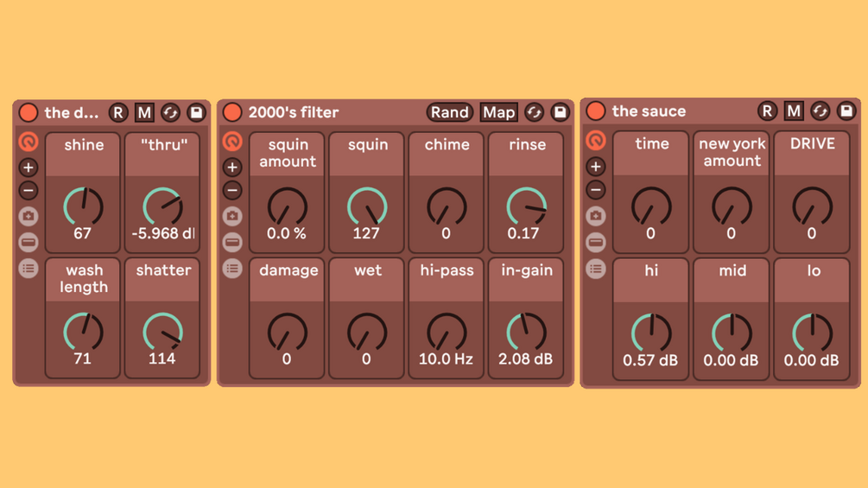Click the camera icon in 2000's filter sidebar
The image size is (868, 488).
click(232, 216)
